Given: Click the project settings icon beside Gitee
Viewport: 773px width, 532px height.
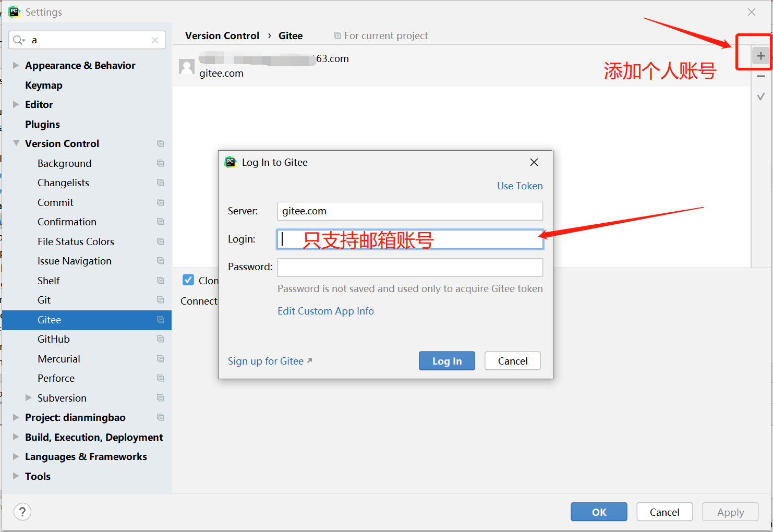Looking at the screenshot, I should click(x=160, y=320).
